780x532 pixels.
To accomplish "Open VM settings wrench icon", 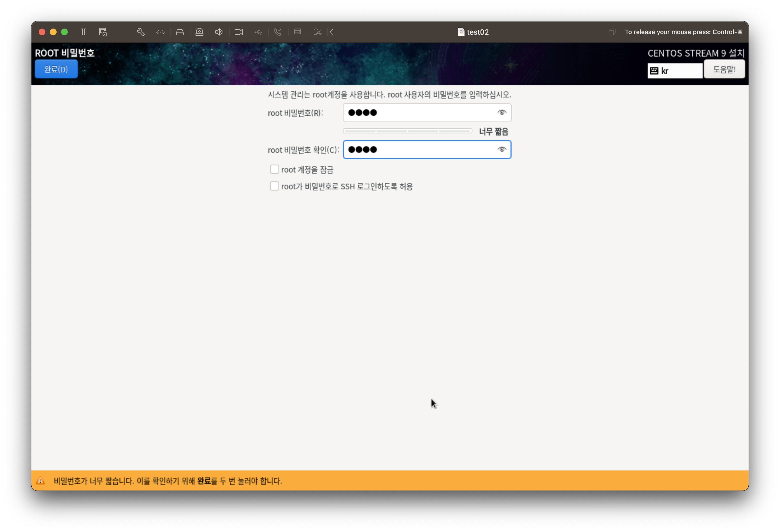I will [x=141, y=32].
